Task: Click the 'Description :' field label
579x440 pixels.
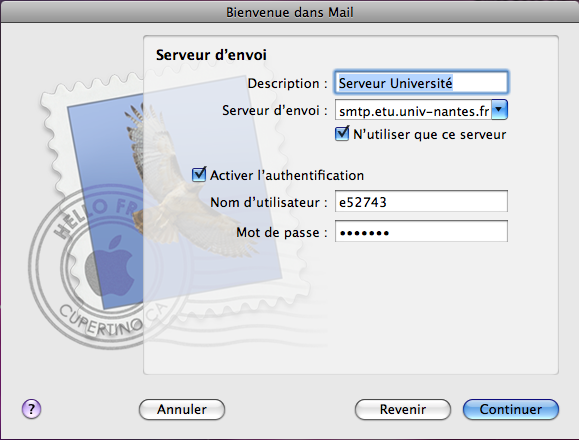Action: pyautogui.click(x=287, y=83)
